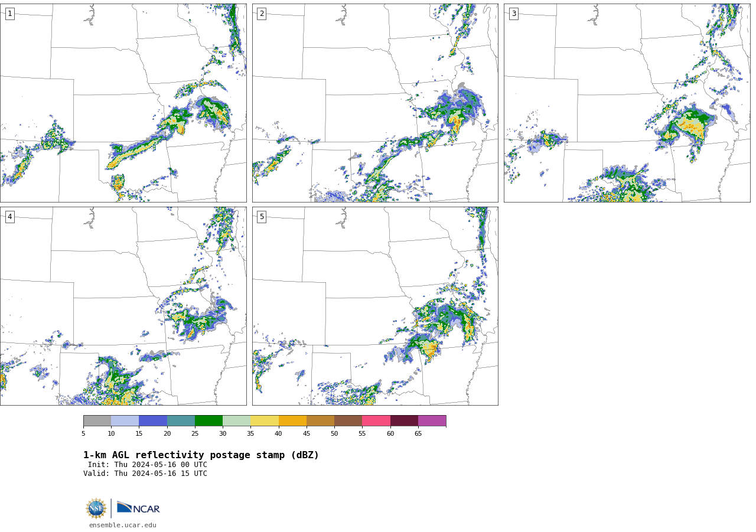Open ensemble member 3 reflectivity map

click(x=627, y=103)
